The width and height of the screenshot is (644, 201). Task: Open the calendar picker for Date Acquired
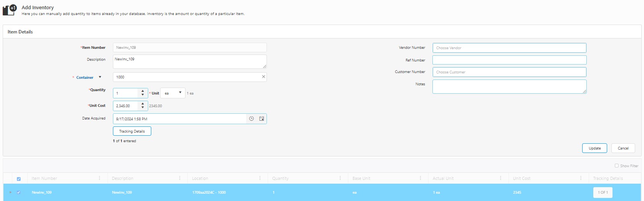coord(262,119)
